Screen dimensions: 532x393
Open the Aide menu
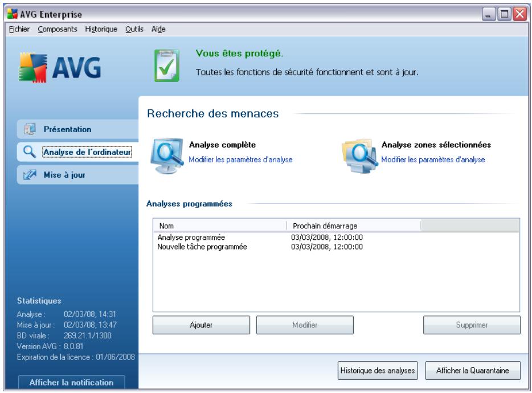point(158,29)
